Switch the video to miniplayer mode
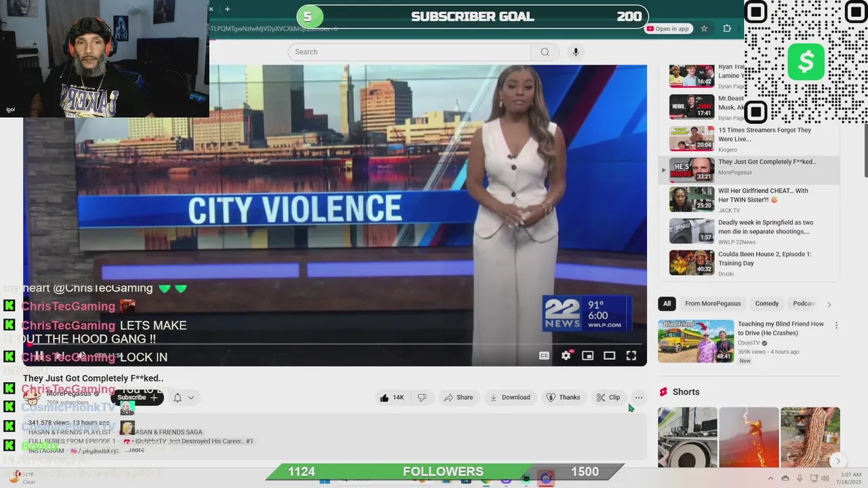The image size is (868, 488). coord(588,356)
